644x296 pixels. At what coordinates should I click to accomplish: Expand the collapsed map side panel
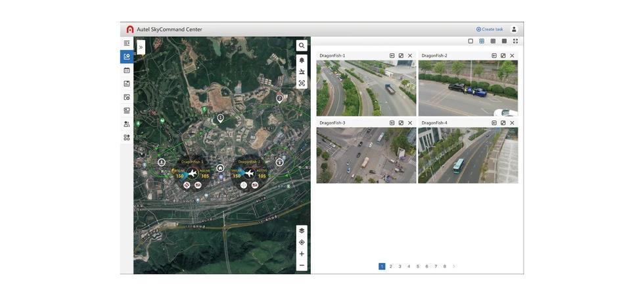[141, 47]
